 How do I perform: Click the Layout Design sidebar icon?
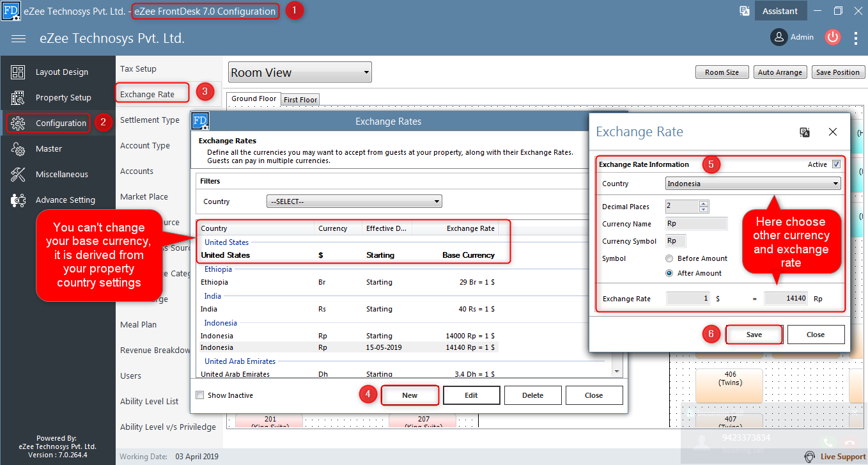[18, 72]
